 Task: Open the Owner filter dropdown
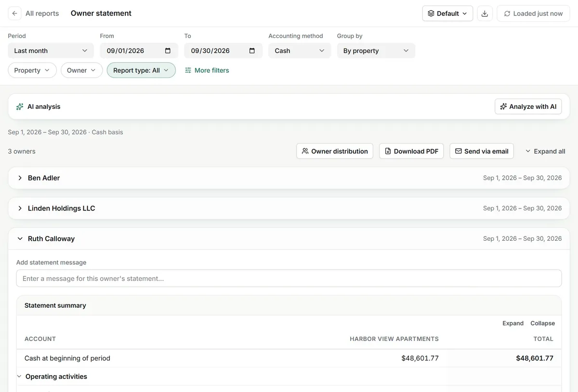[x=82, y=70]
